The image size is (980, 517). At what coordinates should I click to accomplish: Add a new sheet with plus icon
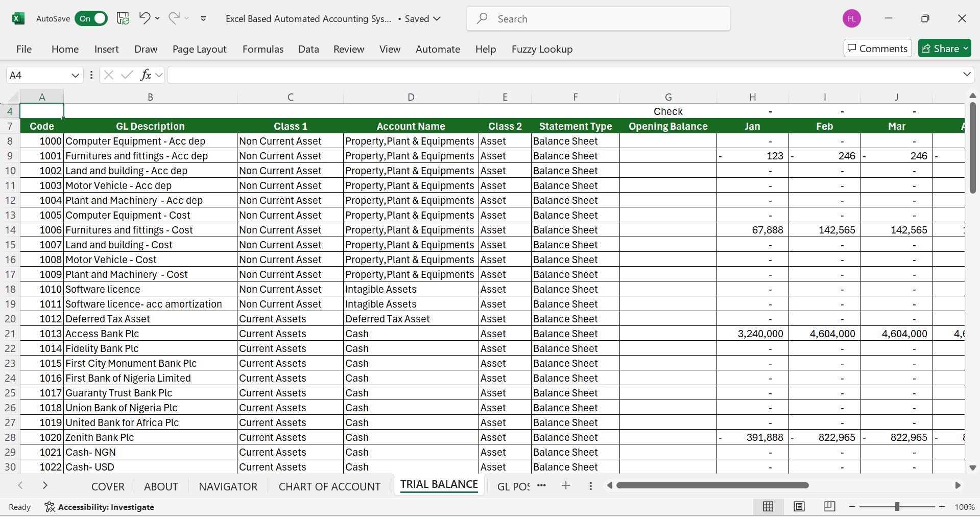pos(566,485)
